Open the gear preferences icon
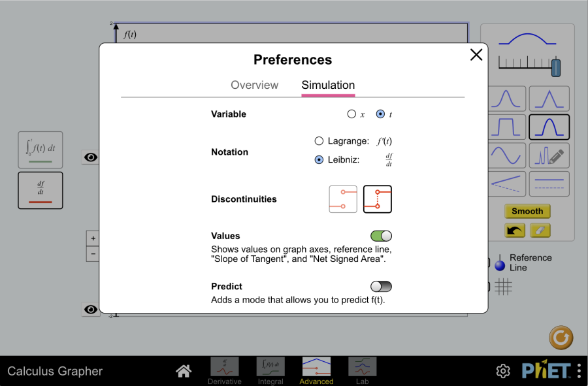Screen dimensions: 588x386 503,371
